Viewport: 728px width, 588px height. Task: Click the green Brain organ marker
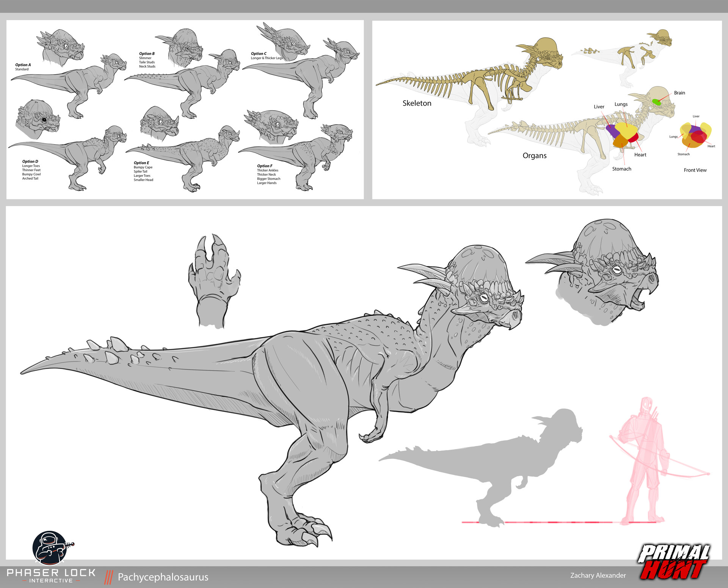[x=656, y=101]
